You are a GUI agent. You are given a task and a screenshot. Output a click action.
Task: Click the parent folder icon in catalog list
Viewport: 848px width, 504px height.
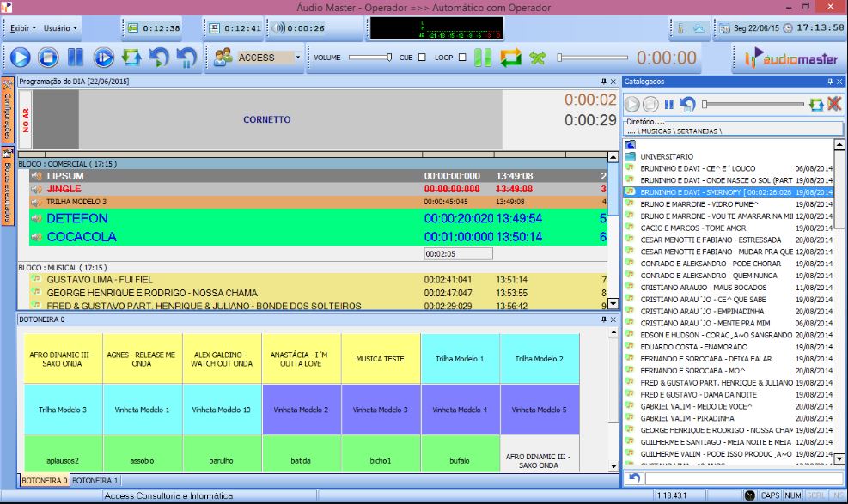tap(631, 145)
